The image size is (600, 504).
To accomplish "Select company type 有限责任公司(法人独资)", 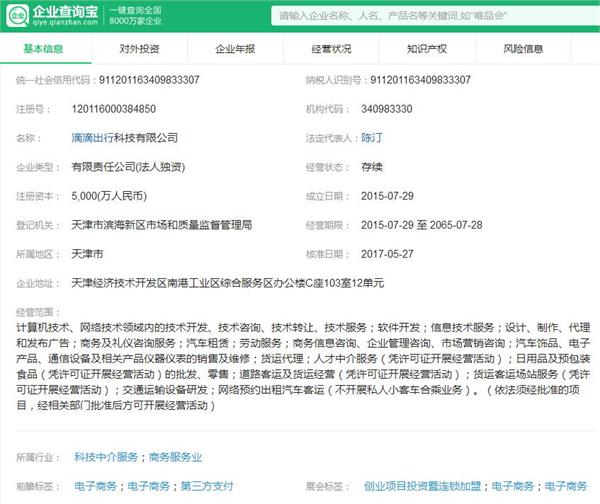I will [128, 167].
